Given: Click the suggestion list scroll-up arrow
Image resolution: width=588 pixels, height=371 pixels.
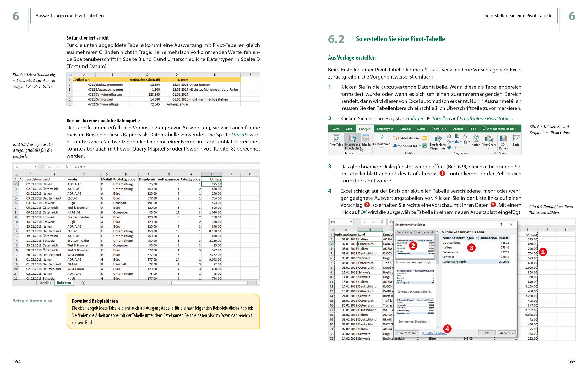Looking at the screenshot, I should click(438, 232).
